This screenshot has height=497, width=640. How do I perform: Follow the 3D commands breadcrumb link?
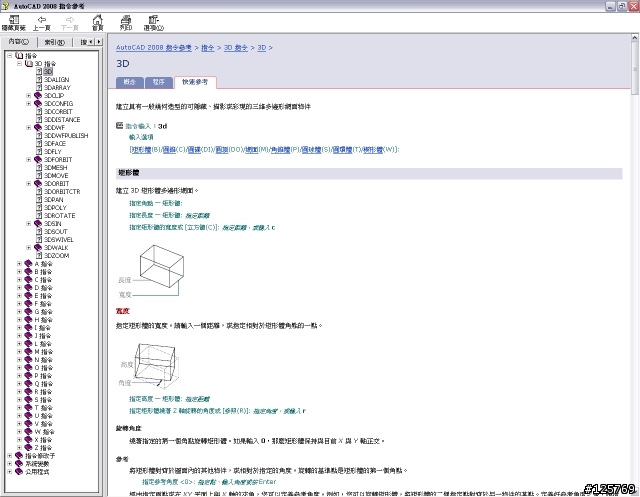click(236, 48)
